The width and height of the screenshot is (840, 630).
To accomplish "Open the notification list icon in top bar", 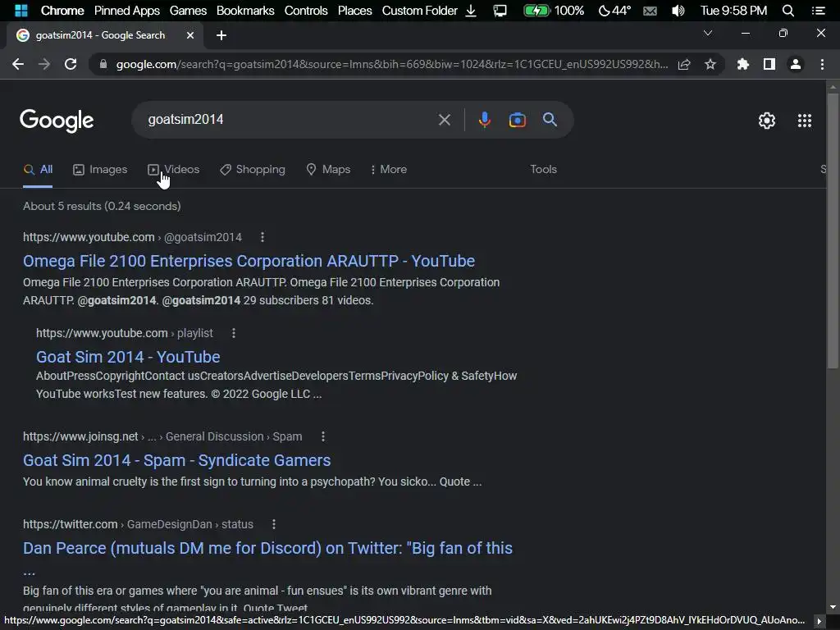I will [x=818, y=10].
